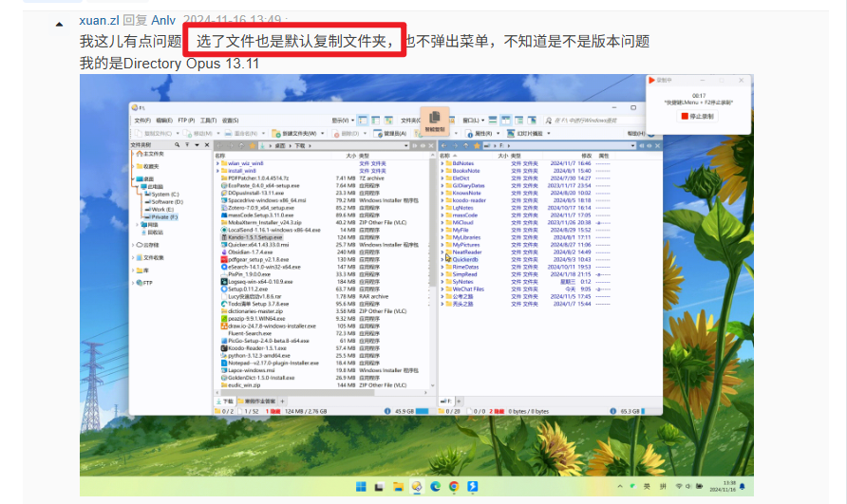Image resolution: width=847 pixels, height=504 pixels.
Task: Click the left pane disk info icon
Action: 387,411
